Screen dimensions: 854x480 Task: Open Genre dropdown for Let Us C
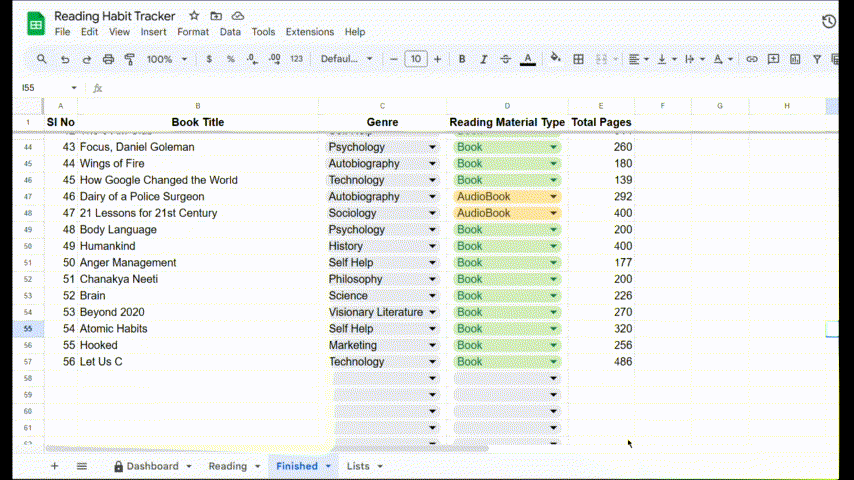tap(432, 362)
